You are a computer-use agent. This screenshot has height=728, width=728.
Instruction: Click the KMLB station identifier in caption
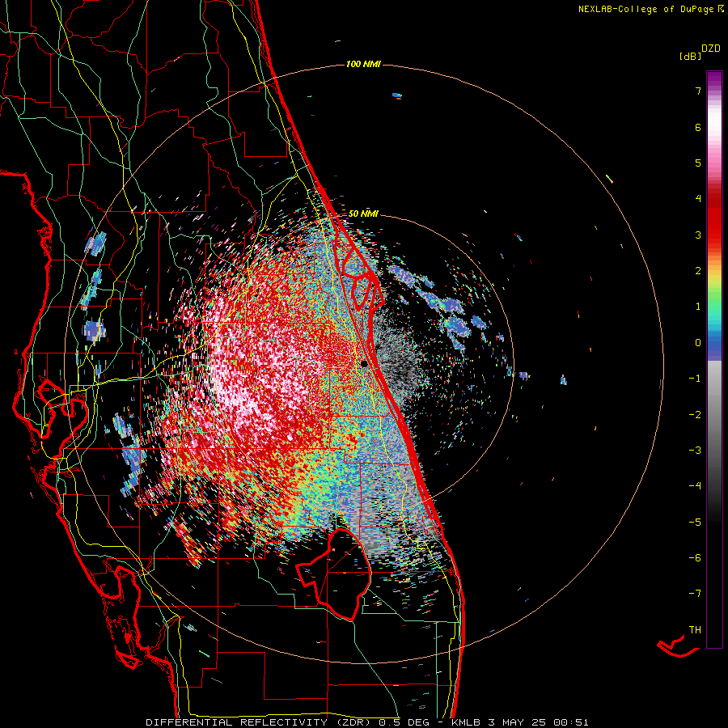click(x=465, y=722)
